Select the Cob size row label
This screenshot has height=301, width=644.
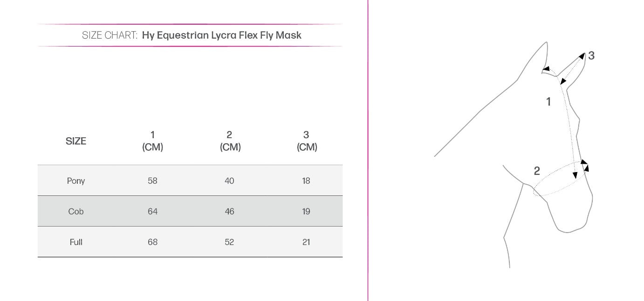point(76,211)
